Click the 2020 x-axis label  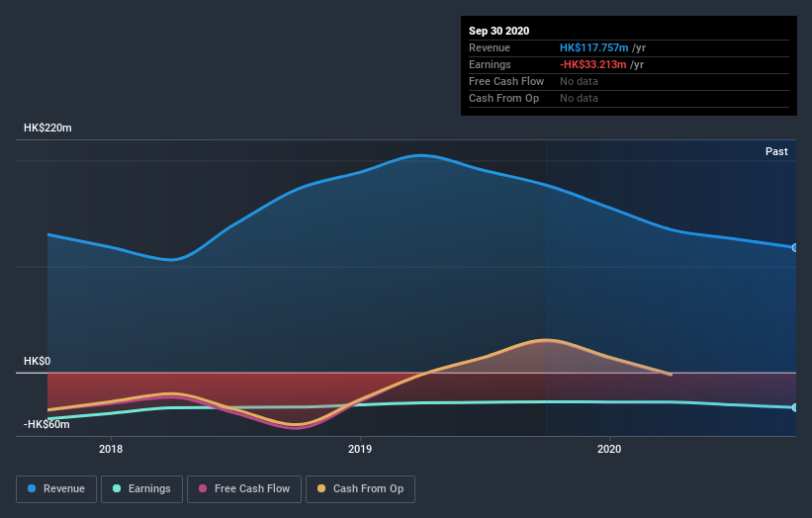click(609, 449)
